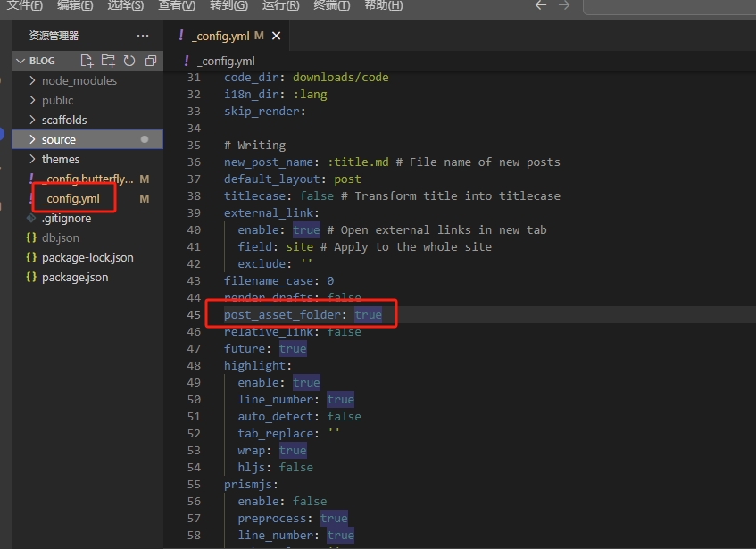
Task: Expand the node_modules folder chevron
Action: click(32, 80)
